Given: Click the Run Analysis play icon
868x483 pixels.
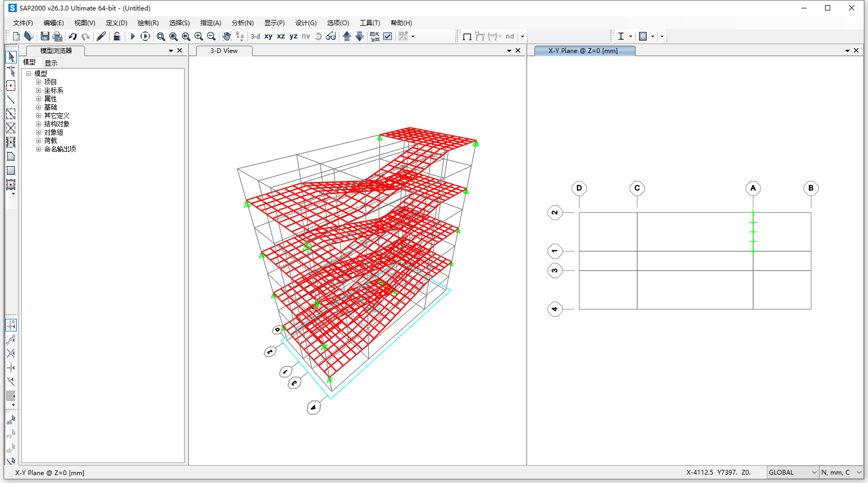Looking at the screenshot, I should [x=133, y=36].
